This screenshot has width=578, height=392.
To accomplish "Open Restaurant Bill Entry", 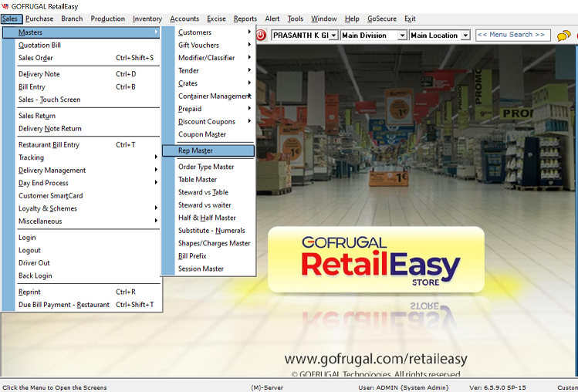I will click(x=49, y=145).
